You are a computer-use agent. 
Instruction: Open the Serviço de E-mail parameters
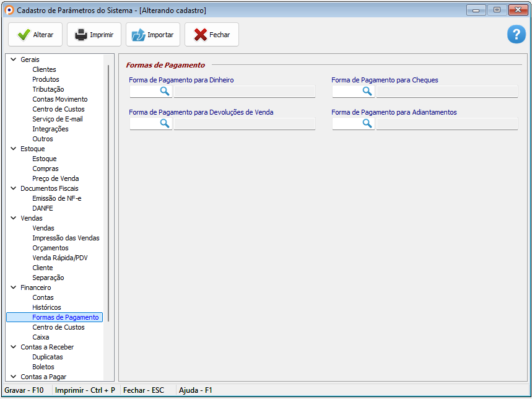pos(57,119)
